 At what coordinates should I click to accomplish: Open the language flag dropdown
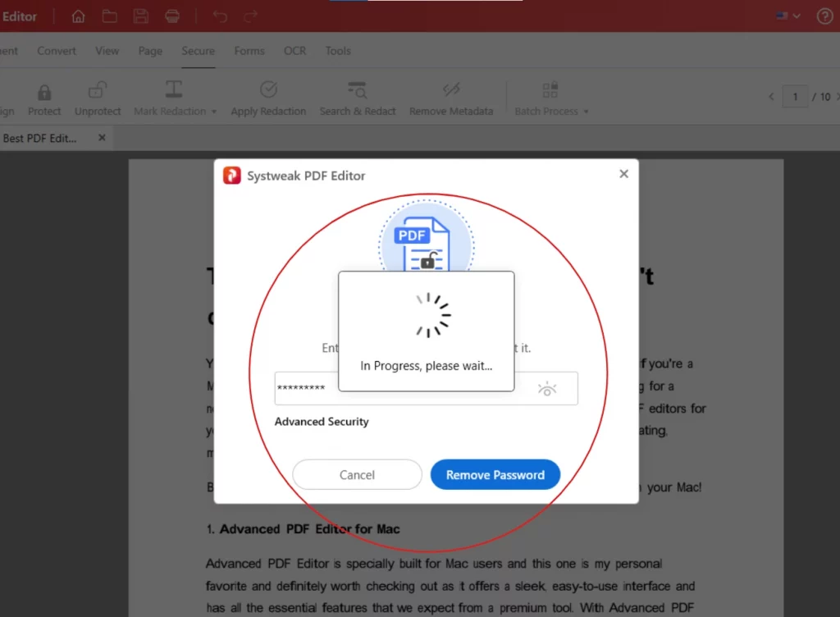pyautogui.click(x=787, y=16)
